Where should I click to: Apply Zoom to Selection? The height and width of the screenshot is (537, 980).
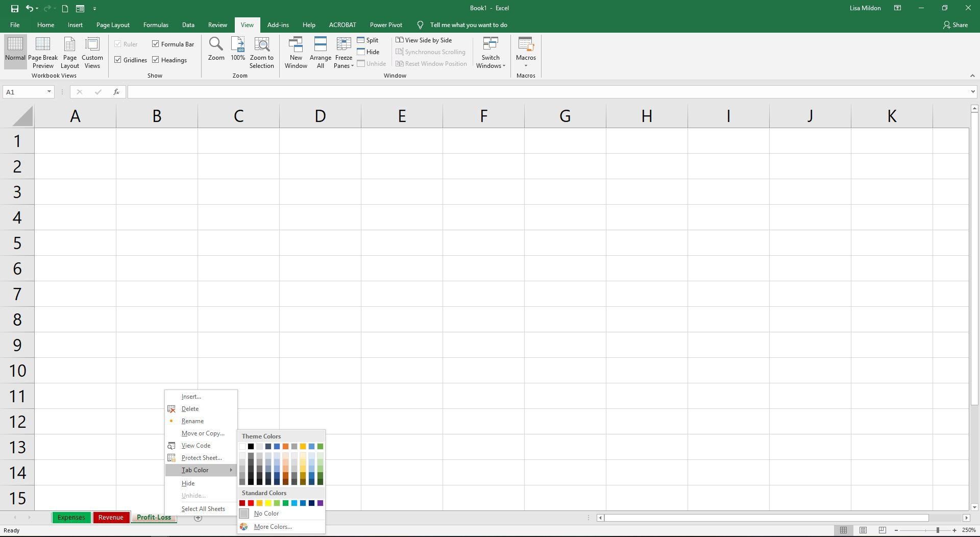tap(261, 52)
